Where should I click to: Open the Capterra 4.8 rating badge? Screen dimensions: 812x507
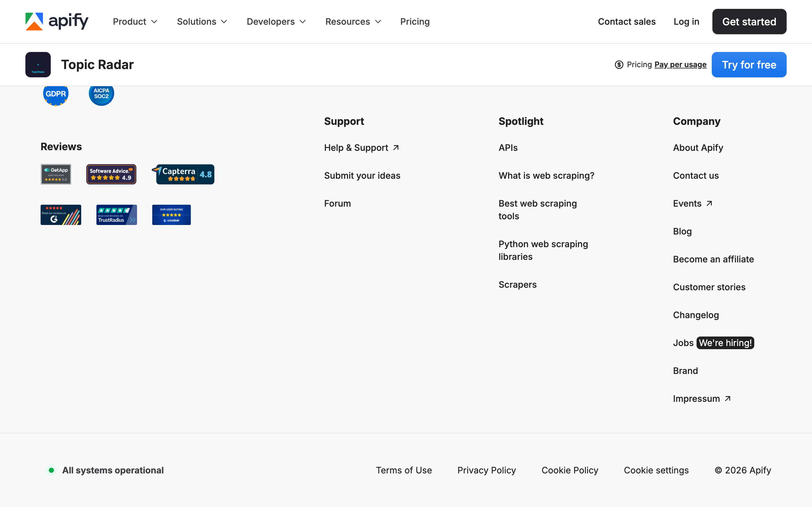coord(183,174)
